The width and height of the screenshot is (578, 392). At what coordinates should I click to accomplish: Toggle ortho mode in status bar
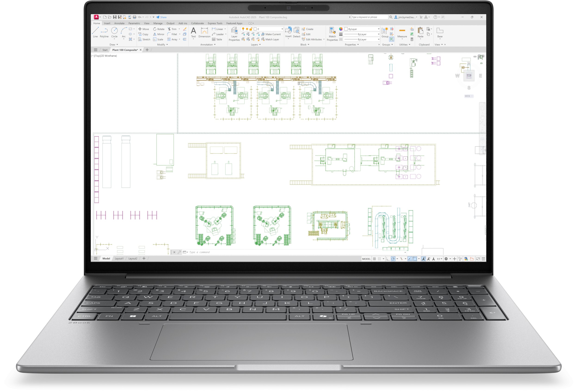point(388,259)
